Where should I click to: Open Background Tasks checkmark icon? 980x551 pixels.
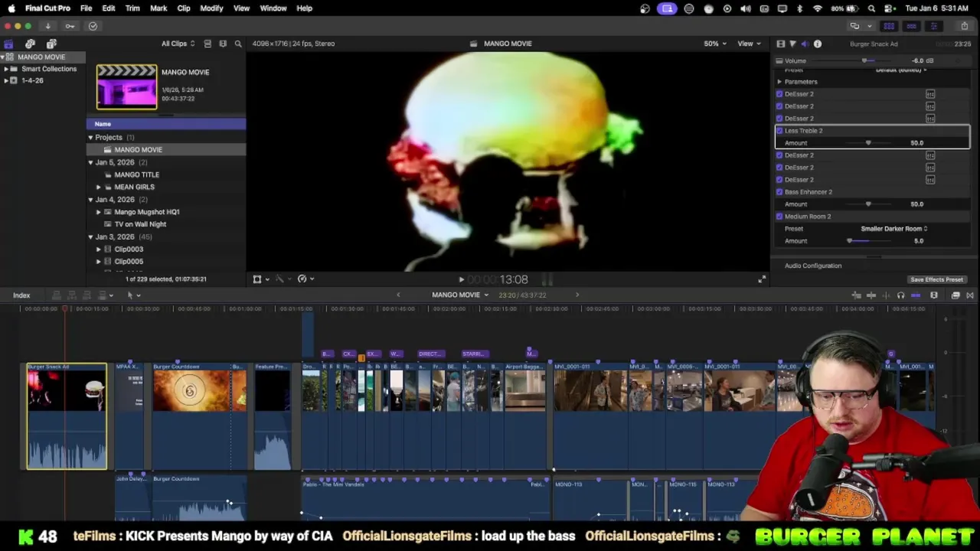coord(93,26)
